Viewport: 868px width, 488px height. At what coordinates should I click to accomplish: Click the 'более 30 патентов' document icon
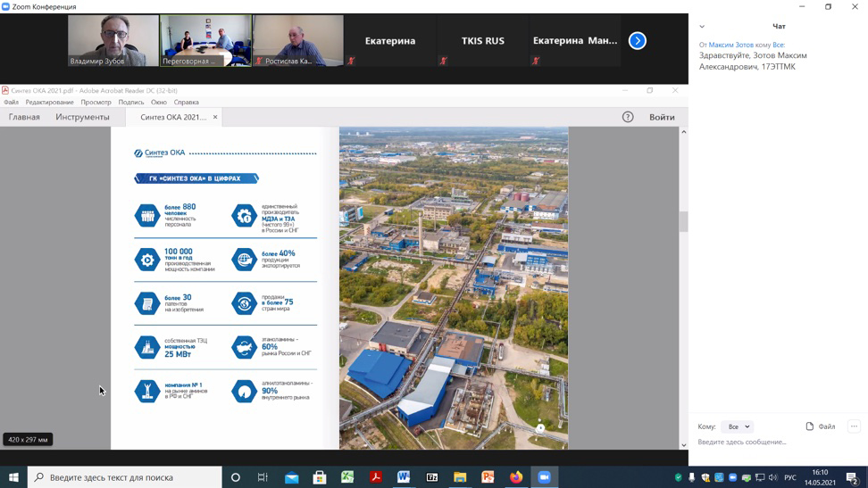point(147,303)
